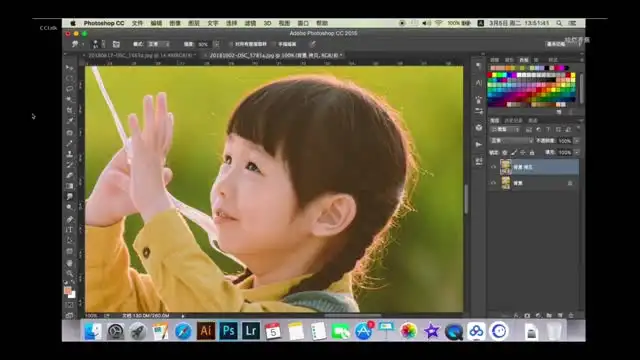Select the Gradient tool

point(70,186)
